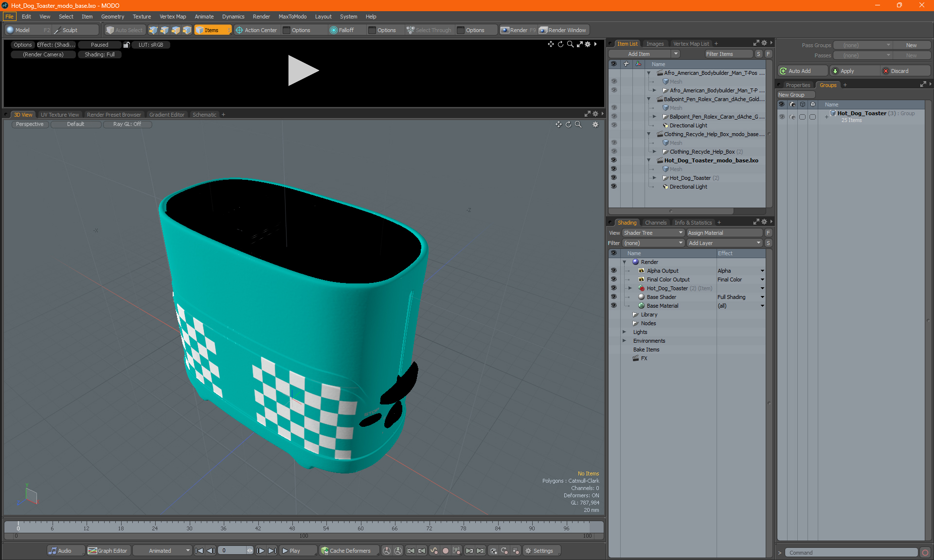Select the Falloff tool icon
The height and width of the screenshot is (560, 934).
[333, 30]
